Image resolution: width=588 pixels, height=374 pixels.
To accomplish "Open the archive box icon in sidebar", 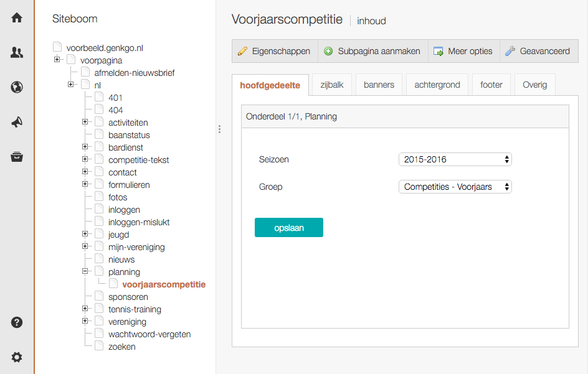I will (17, 157).
